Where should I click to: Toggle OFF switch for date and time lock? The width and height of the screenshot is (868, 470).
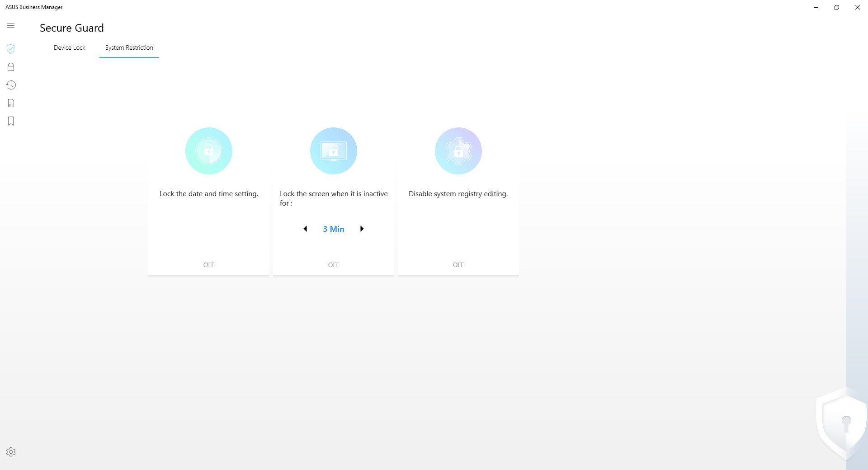(x=208, y=265)
